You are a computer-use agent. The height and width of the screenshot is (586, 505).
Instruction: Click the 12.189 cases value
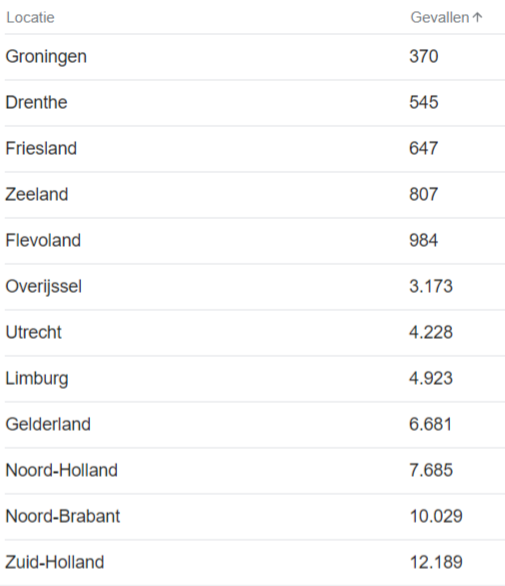pyautogui.click(x=436, y=562)
